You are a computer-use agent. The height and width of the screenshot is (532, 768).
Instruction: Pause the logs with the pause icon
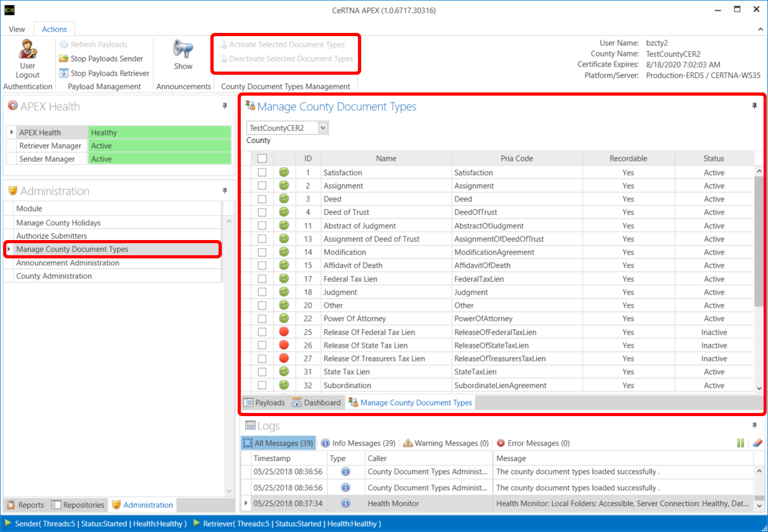[741, 443]
